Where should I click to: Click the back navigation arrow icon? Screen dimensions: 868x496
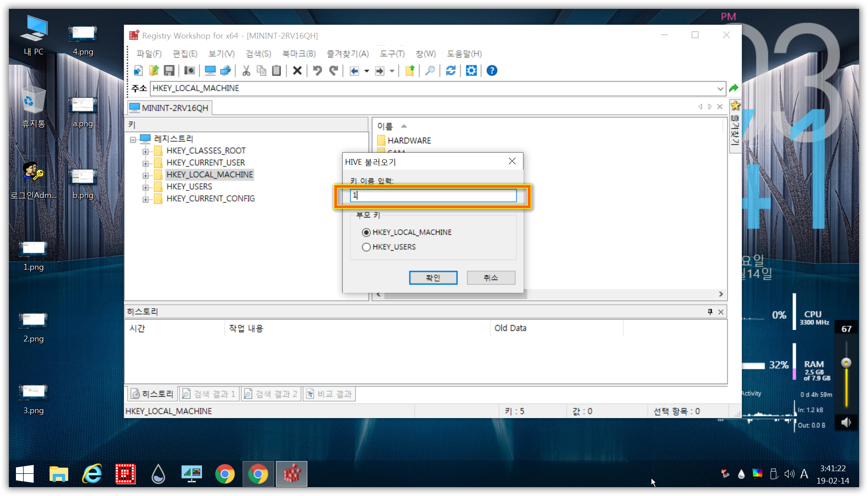tap(354, 71)
